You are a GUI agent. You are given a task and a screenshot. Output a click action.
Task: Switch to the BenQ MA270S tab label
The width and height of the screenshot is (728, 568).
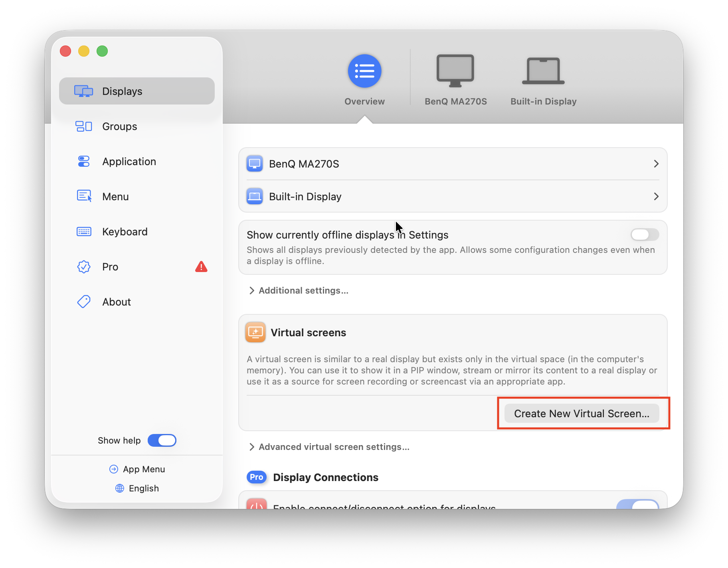pyautogui.click(x=455, y=101)
